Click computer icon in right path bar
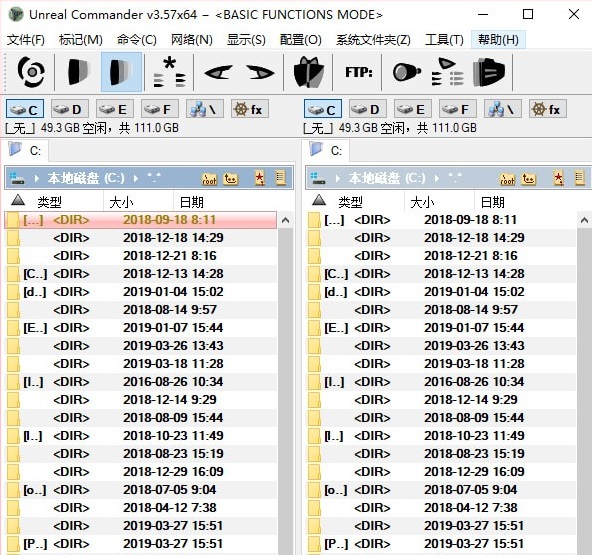The image size is (592, 555). (x=318, y=178)
